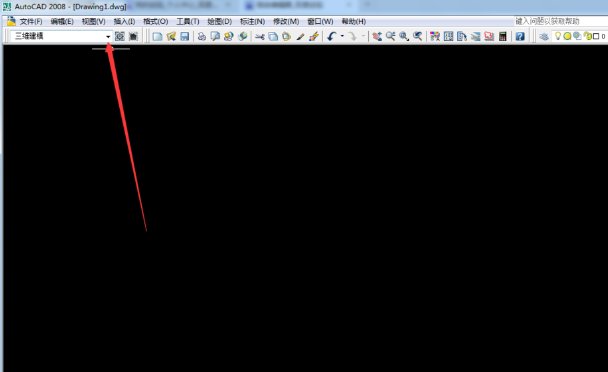Click the layer color square swatch
Image resolution: width=608 pixels, height=372 pixels.
[x=596, y=36]
